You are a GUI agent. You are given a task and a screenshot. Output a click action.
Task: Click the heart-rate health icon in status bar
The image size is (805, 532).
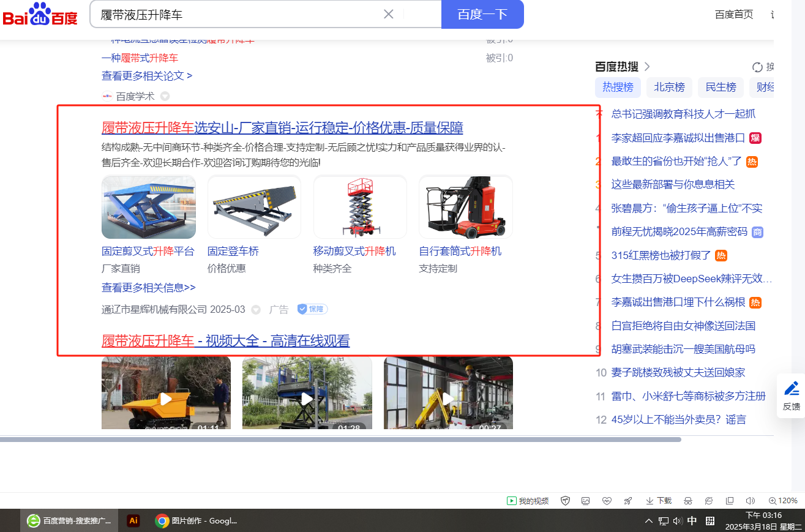pyautogui.click(x=607, y=501)
